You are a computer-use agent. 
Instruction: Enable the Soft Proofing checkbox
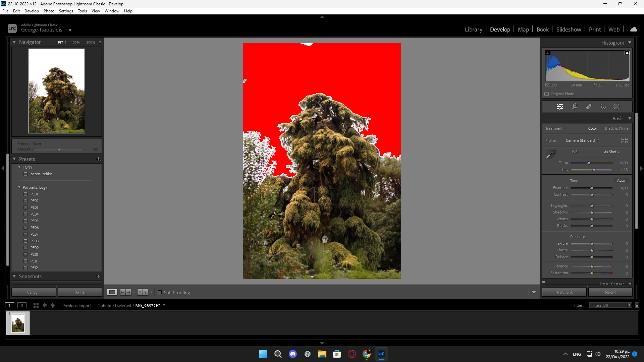pos(160,292)
